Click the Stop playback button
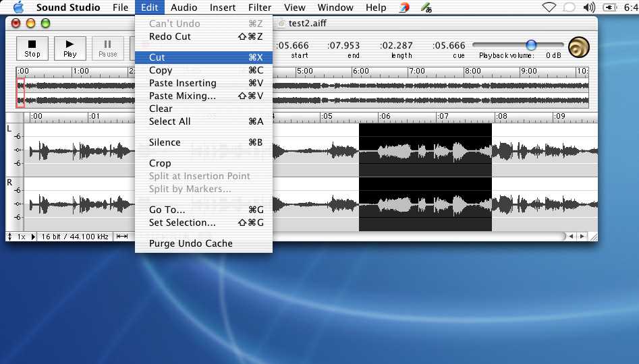The width and height of the screenshot is (639, 364). 32,48
